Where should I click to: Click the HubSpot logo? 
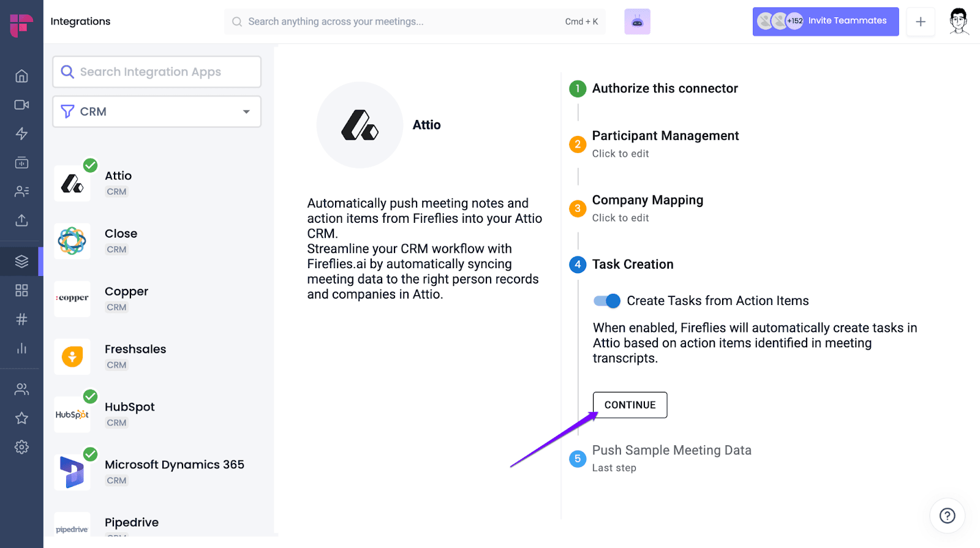tap(72, 415)
